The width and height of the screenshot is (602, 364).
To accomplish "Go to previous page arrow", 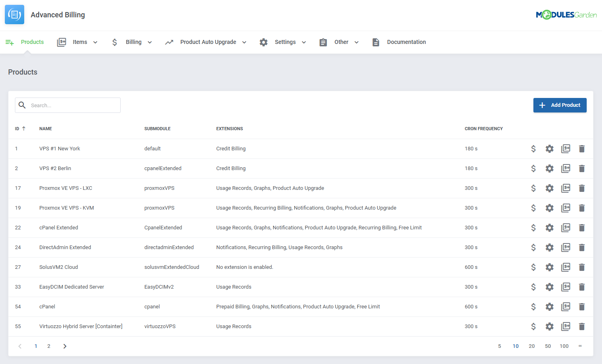I will [x=20, y=346].
